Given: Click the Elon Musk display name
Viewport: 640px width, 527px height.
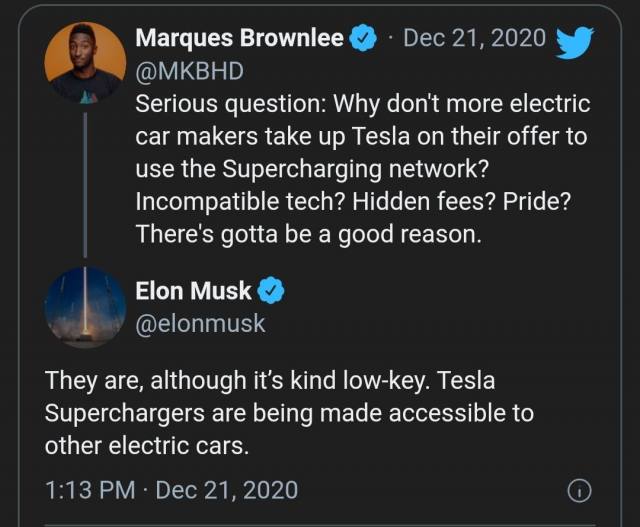Looking at the screenshot, I should [x=194, y=291].
